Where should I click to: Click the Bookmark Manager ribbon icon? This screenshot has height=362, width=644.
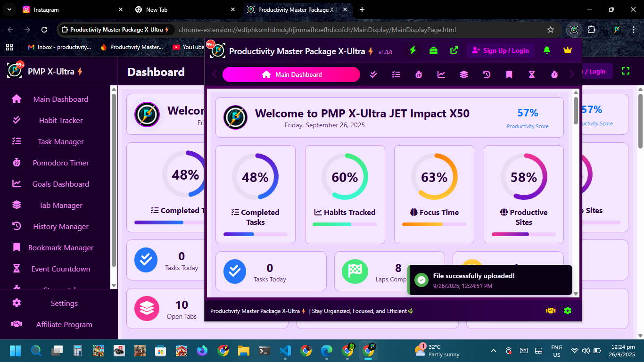click(509, 74)
